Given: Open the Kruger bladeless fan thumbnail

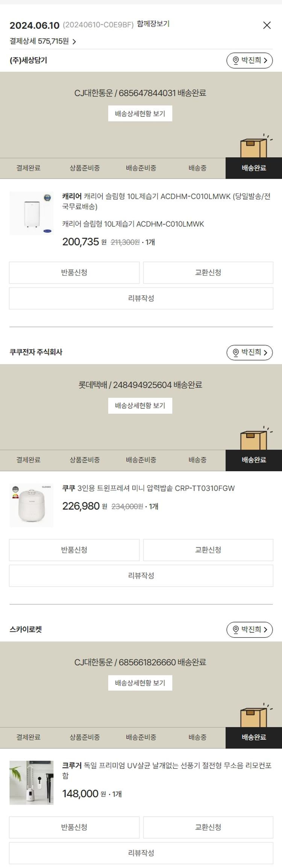Looking at the screenshot, I should coord(32,783).
